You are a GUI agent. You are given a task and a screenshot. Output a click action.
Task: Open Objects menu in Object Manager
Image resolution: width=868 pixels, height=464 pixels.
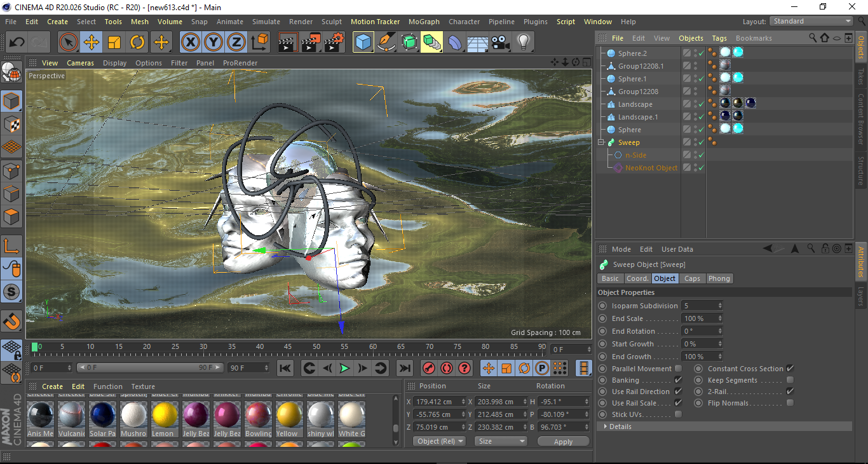point(691,38)
